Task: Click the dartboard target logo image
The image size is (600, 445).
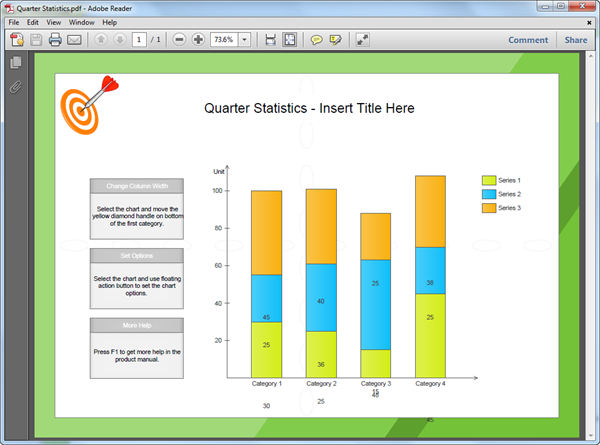Action: 89,105
